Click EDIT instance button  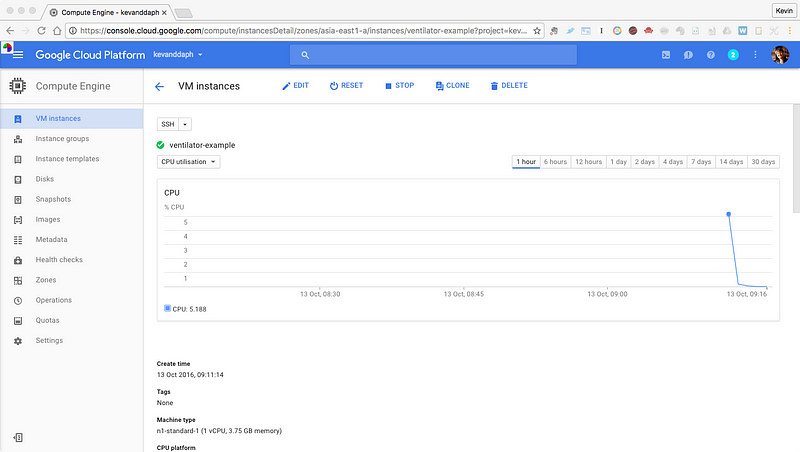click(x=295, y=86)
